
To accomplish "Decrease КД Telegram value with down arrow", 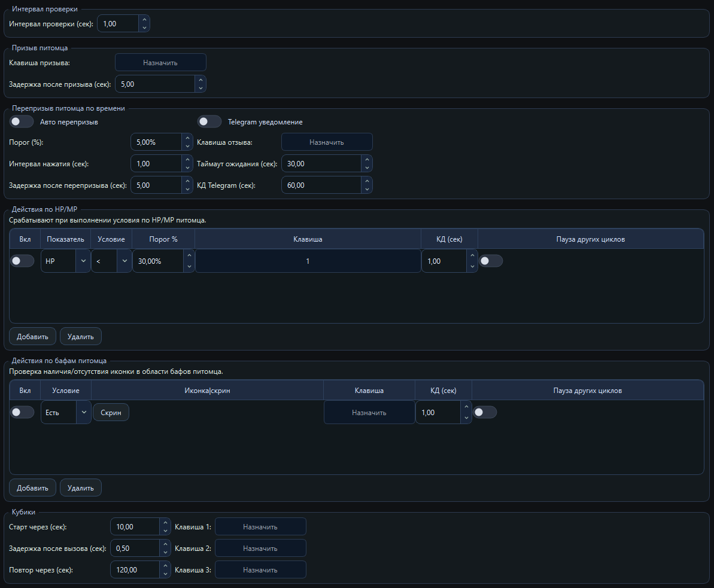I will tap(366, 190).
